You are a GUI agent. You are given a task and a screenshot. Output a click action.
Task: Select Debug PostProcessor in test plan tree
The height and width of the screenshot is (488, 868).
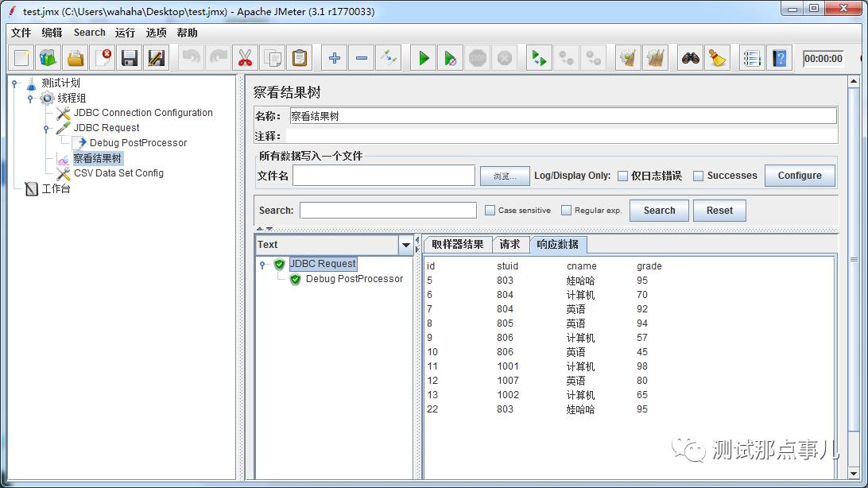(x=138, y=143)
